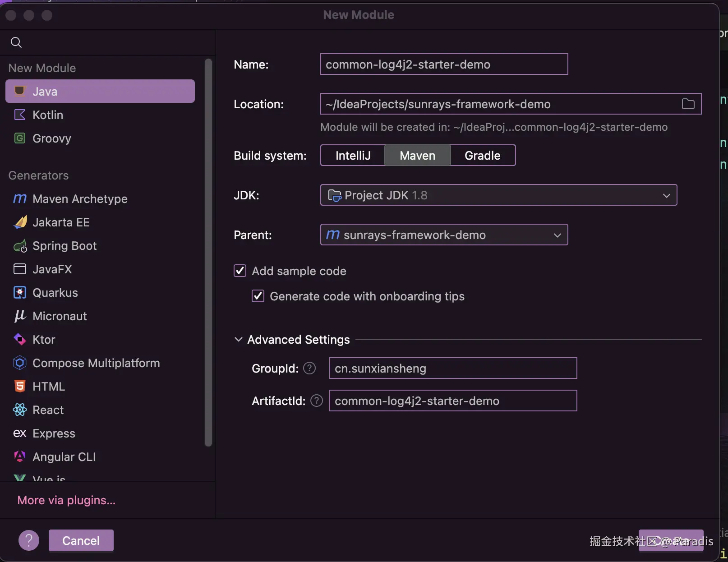Select the Angular CLI generator
This screenshot has height=562, width=728.
coord(64,456)
